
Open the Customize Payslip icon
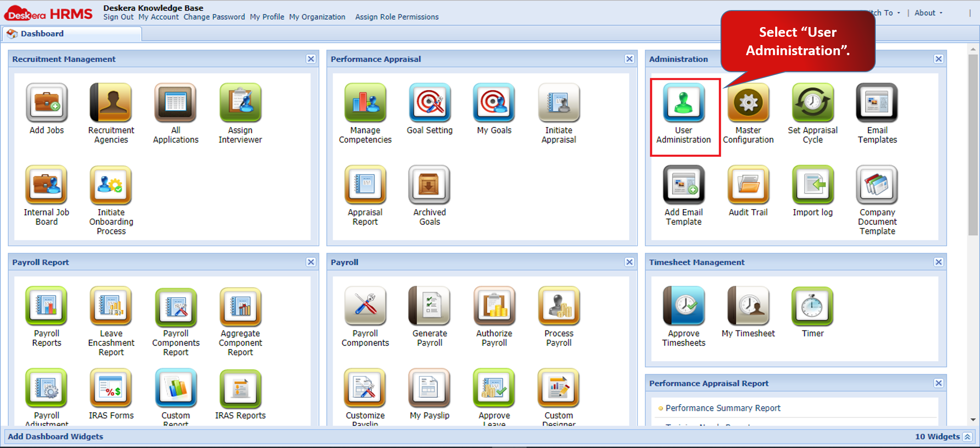coord(365,388)
